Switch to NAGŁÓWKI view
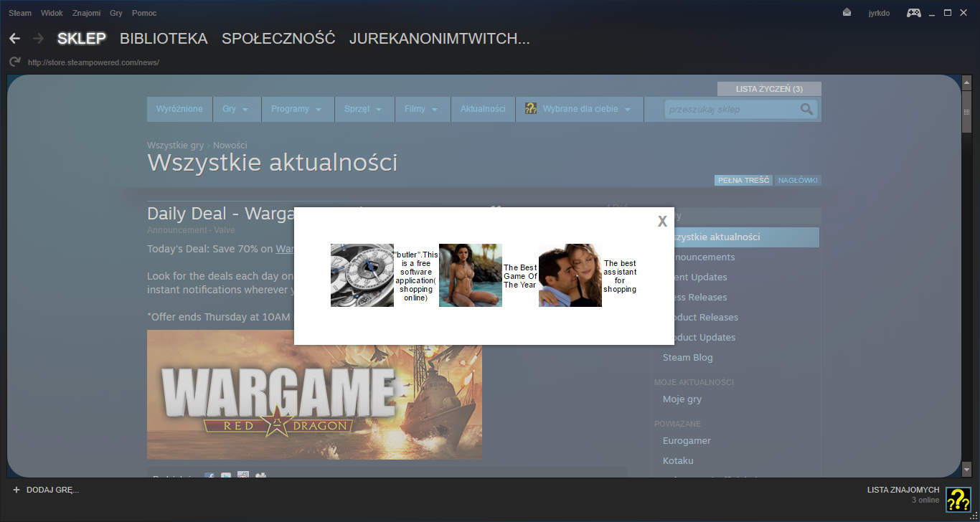The width and height of the screenshot is (980, 522). (798, 180)
